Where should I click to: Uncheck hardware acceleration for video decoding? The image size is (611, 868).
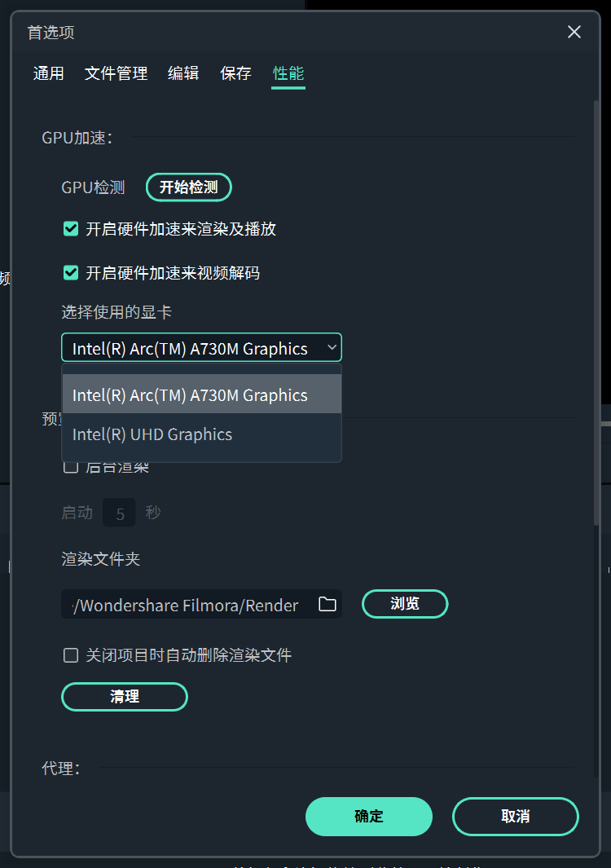71,272
